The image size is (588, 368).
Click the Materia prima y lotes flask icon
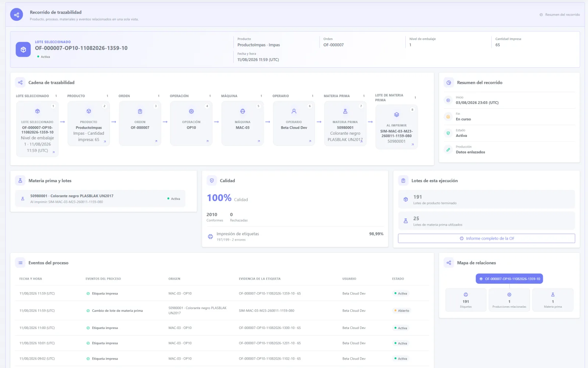tap(20, 181)
